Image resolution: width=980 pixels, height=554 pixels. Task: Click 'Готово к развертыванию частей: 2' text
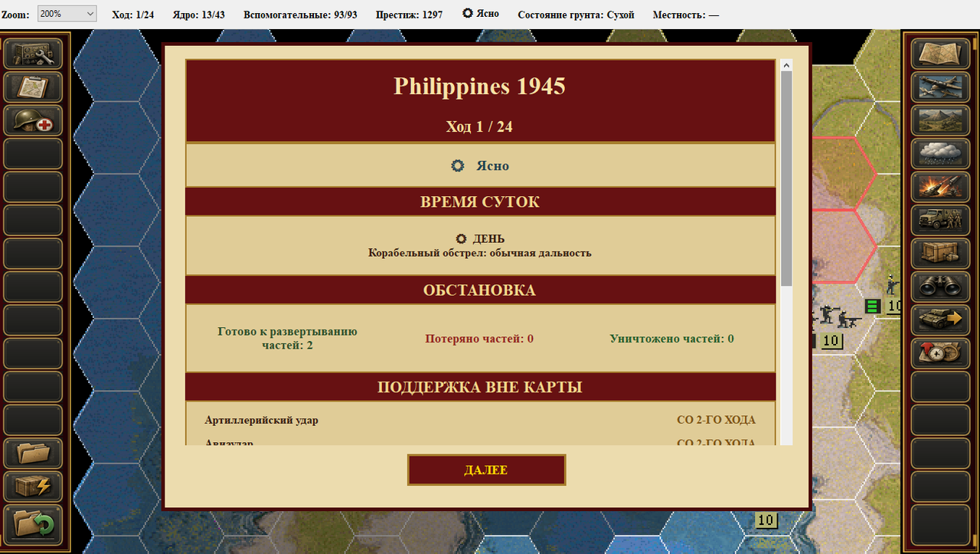tap(288, 338)
